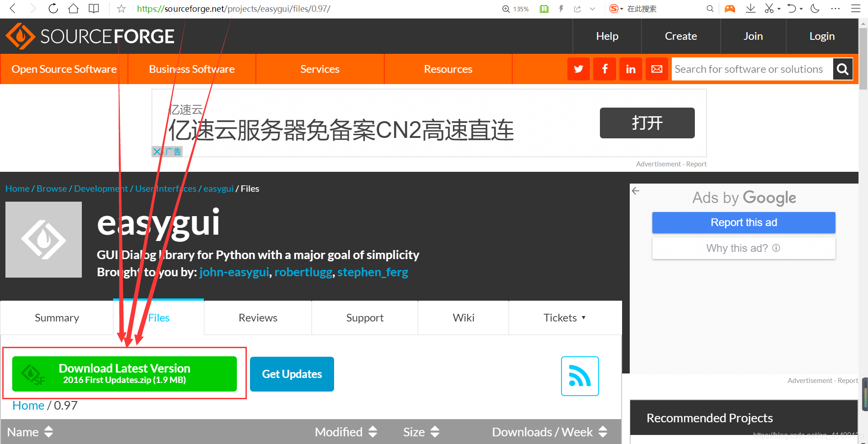Image resolution: width=868 pixels, height=444 pixels.
Task: Expand address bar dropdown chevron
Action: click(592, 9)
